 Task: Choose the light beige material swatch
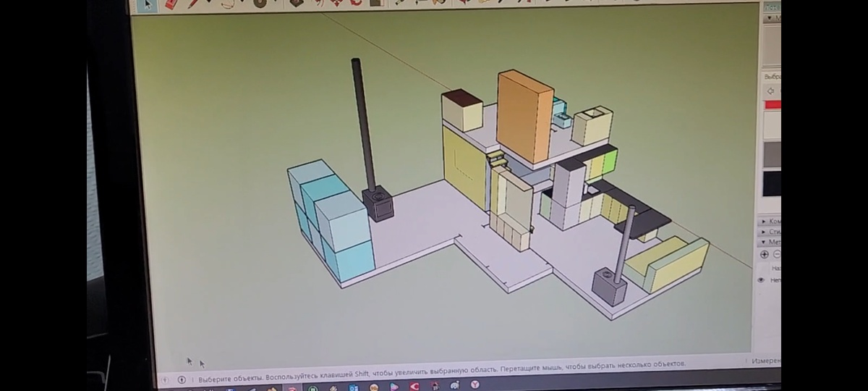pyautogui.click(x=772, y=125)
